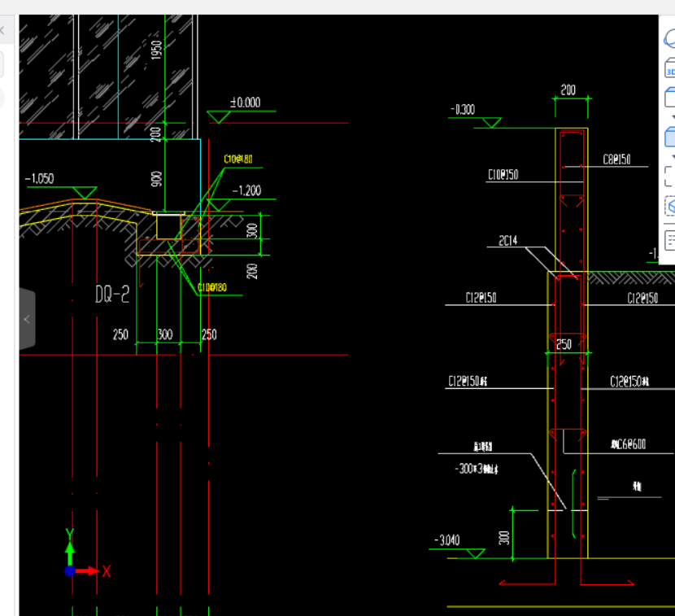Click the -300×3 waterstop annotation
The image size is (675, 616).
[476, 469]
